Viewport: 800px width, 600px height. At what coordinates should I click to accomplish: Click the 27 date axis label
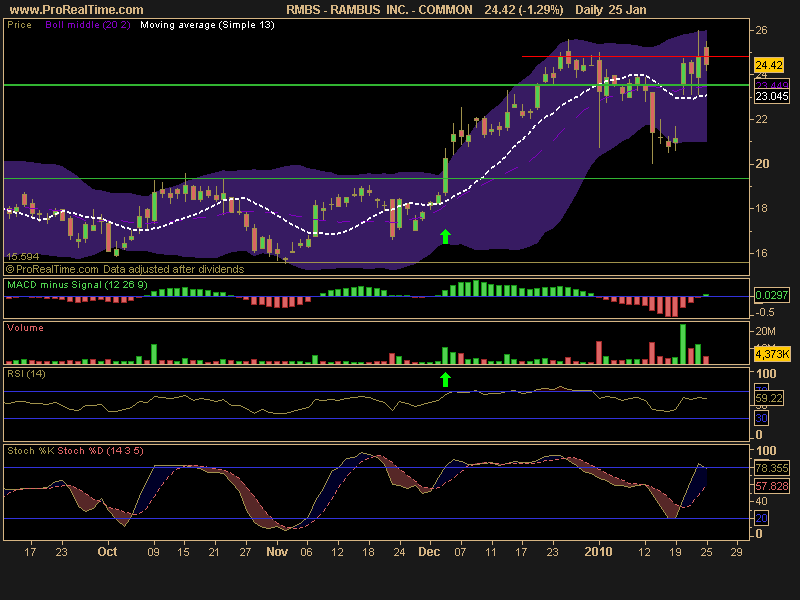(x=245, y=552)
